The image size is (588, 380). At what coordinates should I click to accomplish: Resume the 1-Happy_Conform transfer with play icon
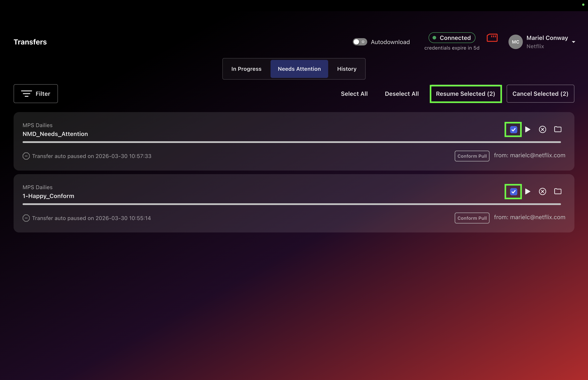(528, 191)
